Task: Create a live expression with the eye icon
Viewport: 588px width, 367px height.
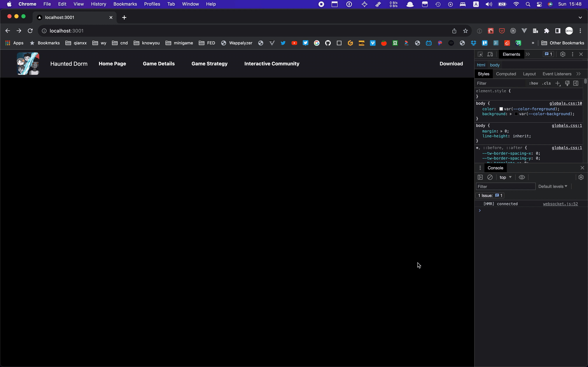Action: [x=522, y=177]
